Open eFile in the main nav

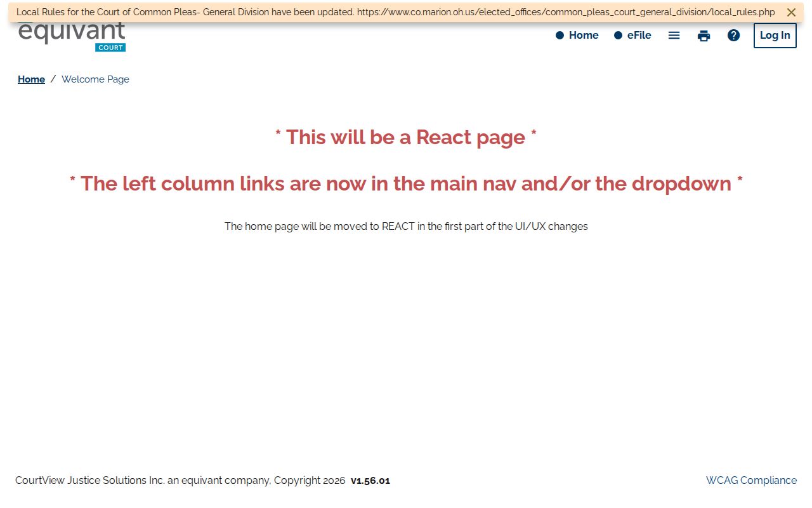click(632, 36)
